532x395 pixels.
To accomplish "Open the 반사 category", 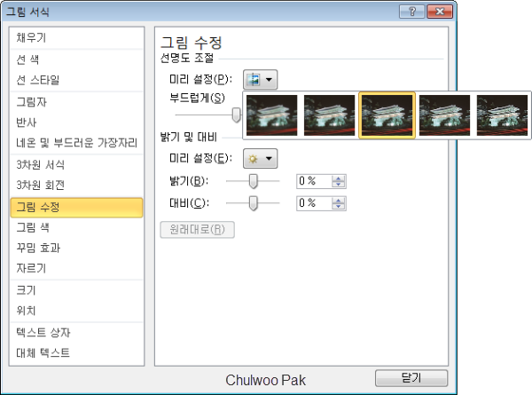I will click(x=76, y=122).
